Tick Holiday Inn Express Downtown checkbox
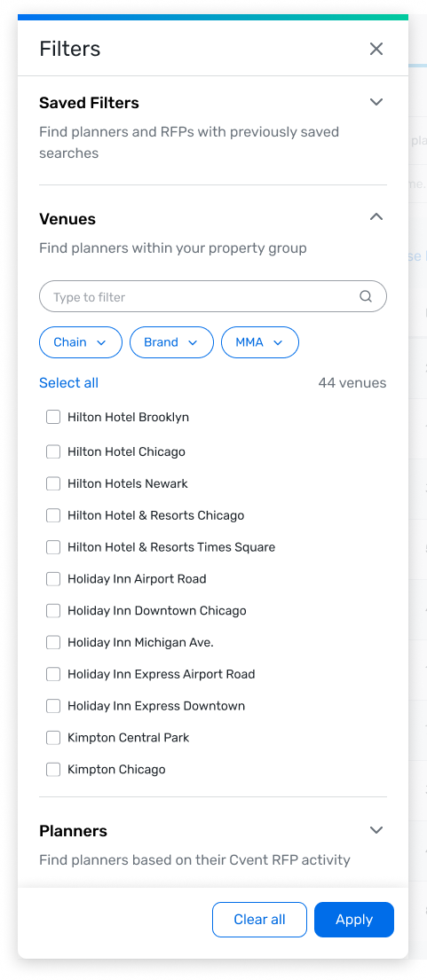 click(x=53, y=706)
